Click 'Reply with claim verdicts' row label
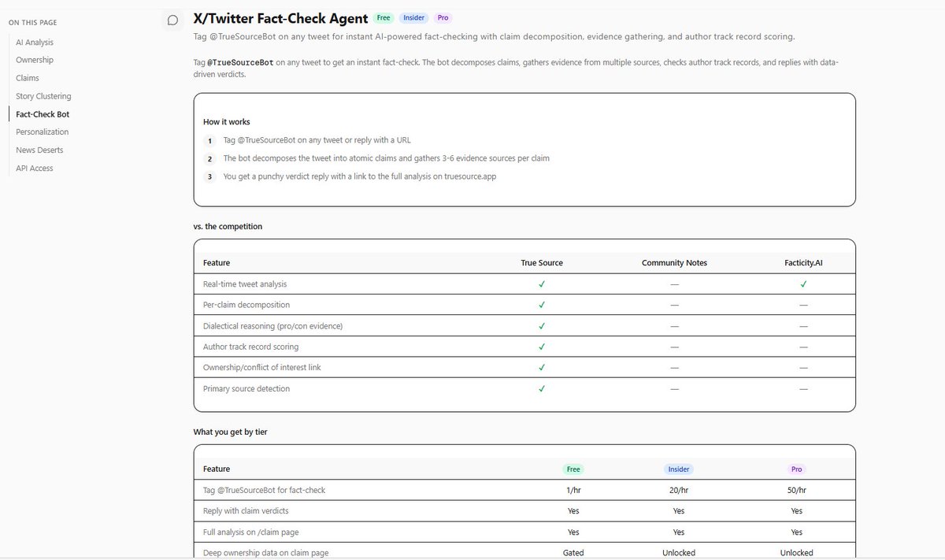The width and height of the screenshot is (945, 560). click(246, 510)
